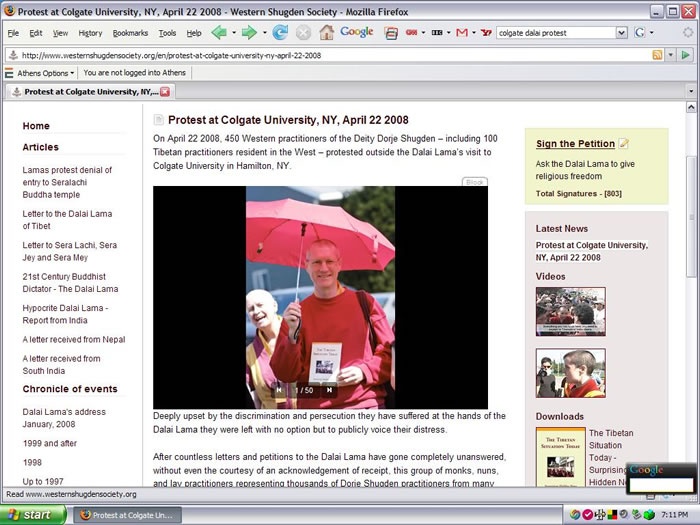
Task: Open the search history dropdown in search box
Action: point(621,33)
